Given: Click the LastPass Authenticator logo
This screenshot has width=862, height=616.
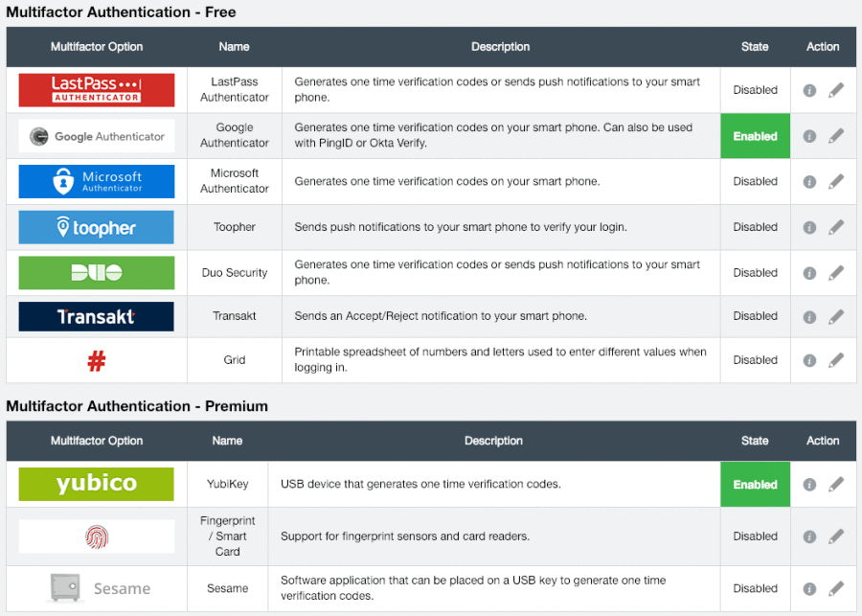Looking at the screenshot, I should [x=96, y=89].
